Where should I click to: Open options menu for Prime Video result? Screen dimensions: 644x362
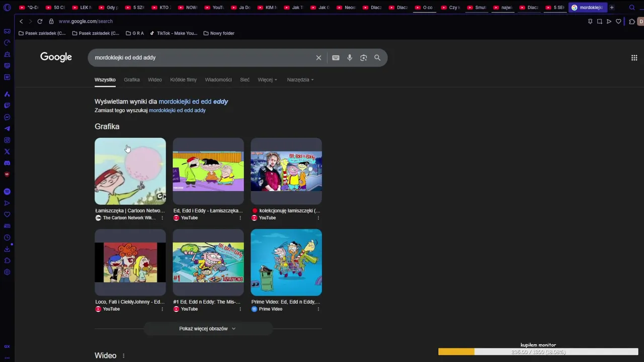(x=318, y=309)
